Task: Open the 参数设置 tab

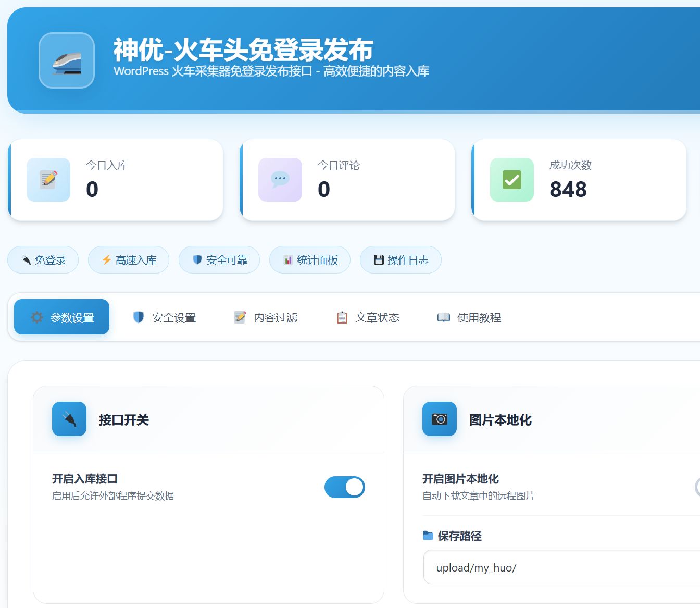Action: click(x=61, y=317)
